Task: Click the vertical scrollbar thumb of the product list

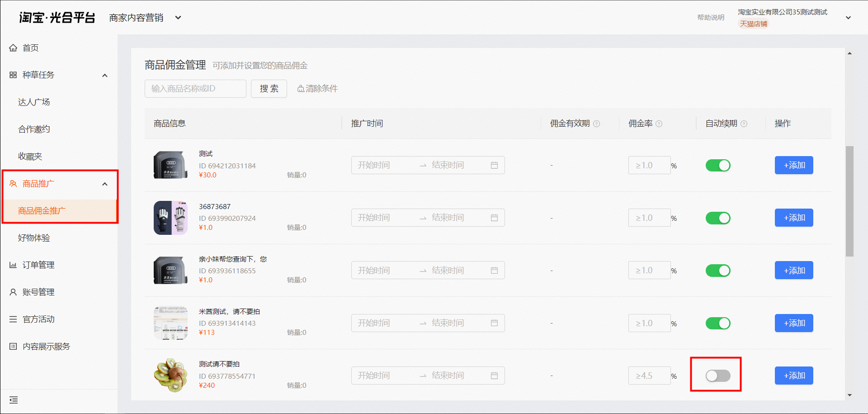Action: coord(849,201)
